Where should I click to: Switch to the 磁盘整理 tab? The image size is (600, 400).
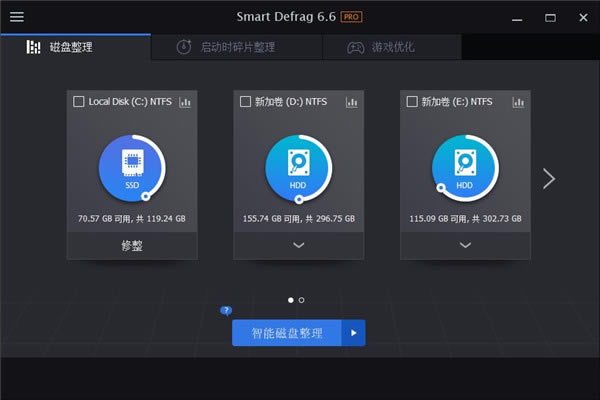(x=76, y=47)
